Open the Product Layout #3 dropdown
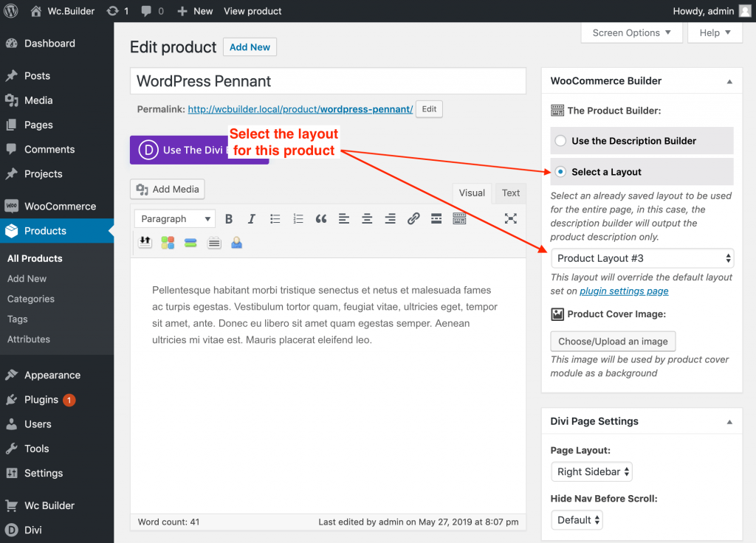Screen dimensions: 756x543 click(642, 258)
